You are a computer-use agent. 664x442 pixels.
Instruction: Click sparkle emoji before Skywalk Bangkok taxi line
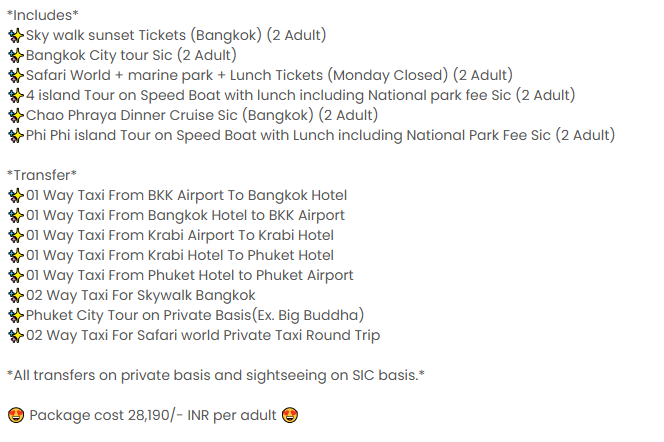[16, 296]
